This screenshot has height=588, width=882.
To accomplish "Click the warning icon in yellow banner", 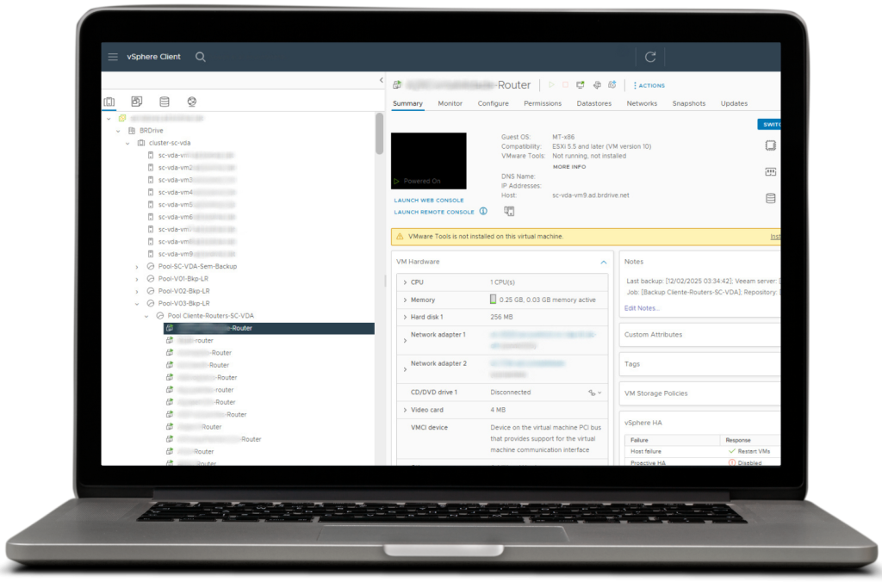I will tap(400, 237).
